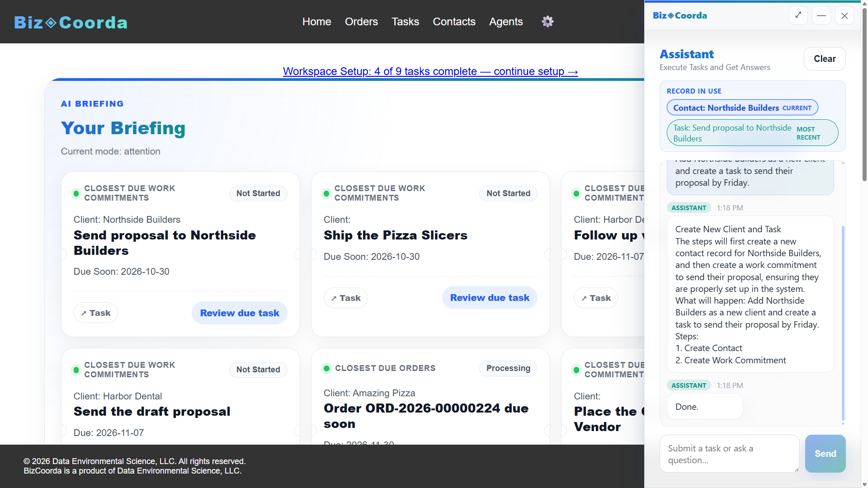Send the assistant message

click(826, 454)
